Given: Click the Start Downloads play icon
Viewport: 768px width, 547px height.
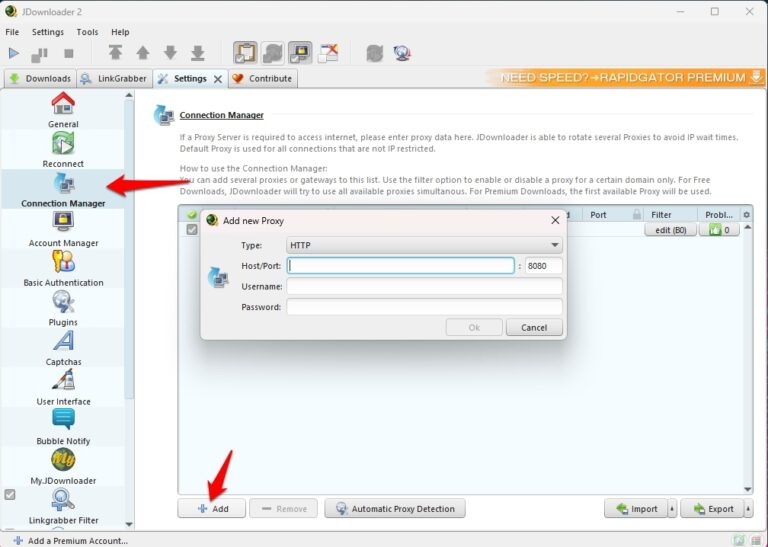Looking at the screenshot, I should (14, 53).
